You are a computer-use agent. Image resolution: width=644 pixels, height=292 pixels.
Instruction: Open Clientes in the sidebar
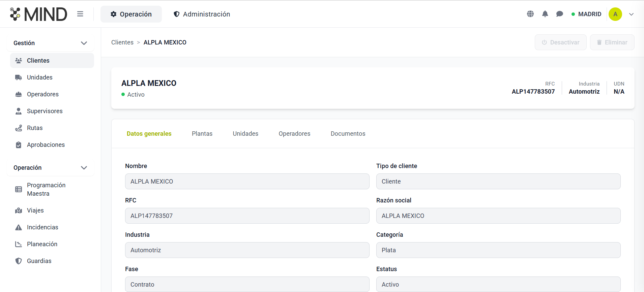tap(52, 61)
